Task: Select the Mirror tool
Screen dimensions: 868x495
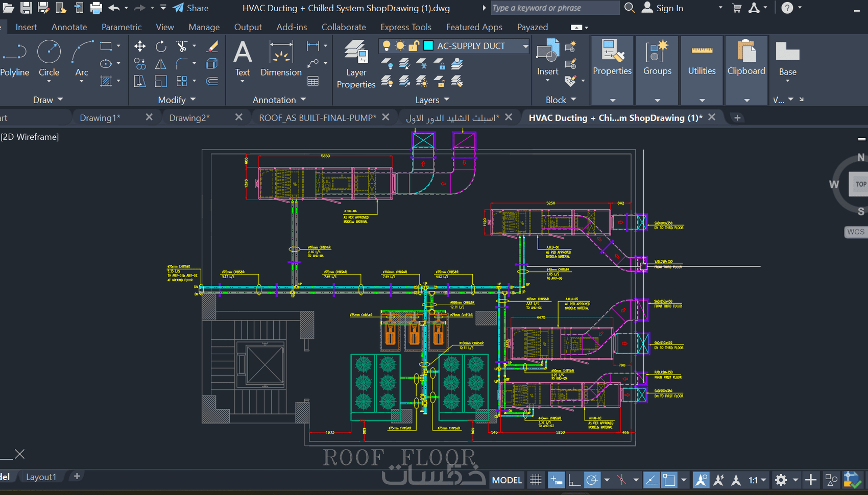Action: pyautogui.click(x=160, y=64)
